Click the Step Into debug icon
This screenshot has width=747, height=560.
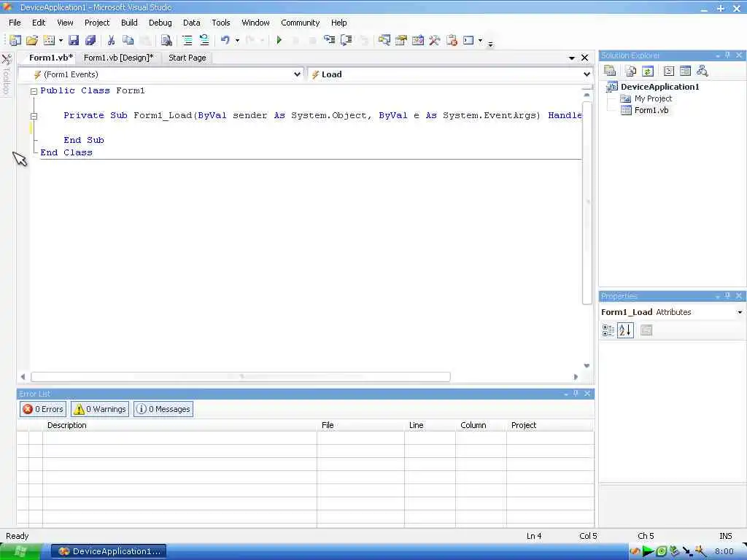(x=329, y=40)
